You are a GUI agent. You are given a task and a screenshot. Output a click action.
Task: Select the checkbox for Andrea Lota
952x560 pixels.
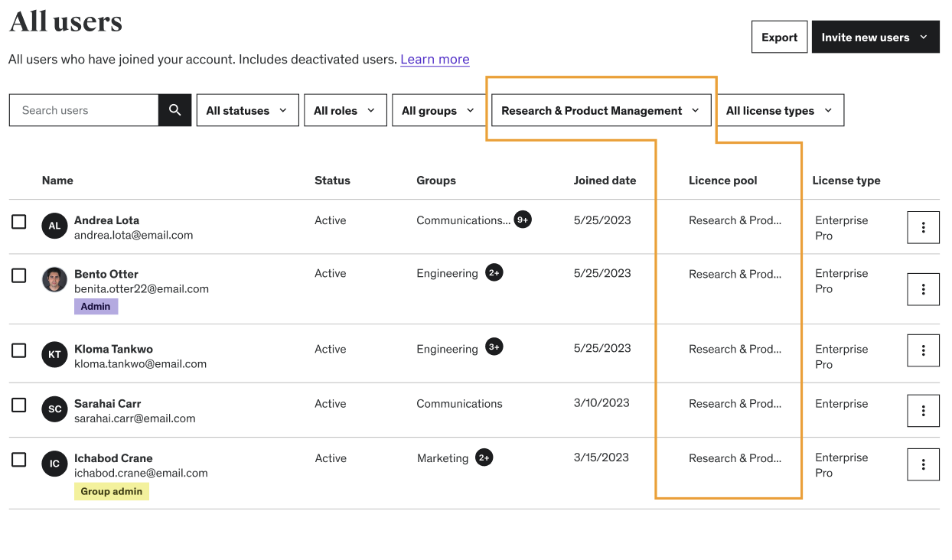[19, 222]
